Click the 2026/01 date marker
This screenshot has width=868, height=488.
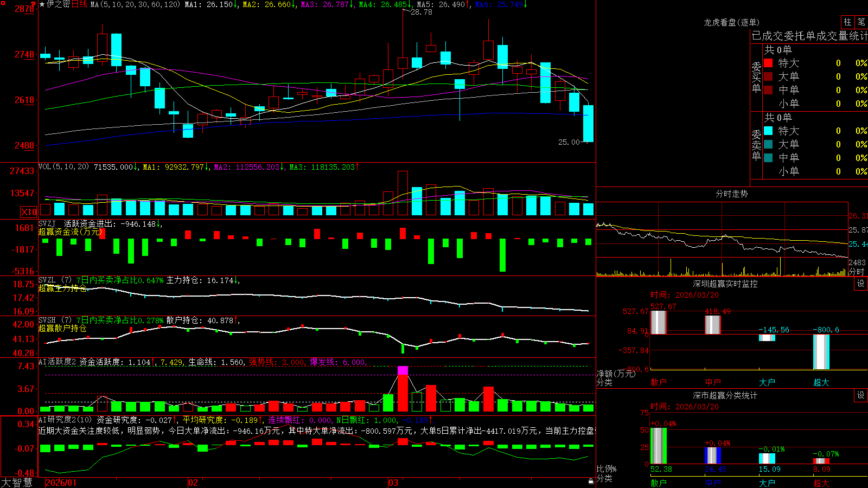click(x=61, y=483)
